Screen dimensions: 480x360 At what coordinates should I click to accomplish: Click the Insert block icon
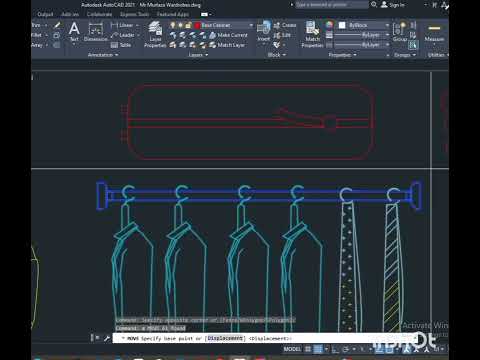(264, 28)
